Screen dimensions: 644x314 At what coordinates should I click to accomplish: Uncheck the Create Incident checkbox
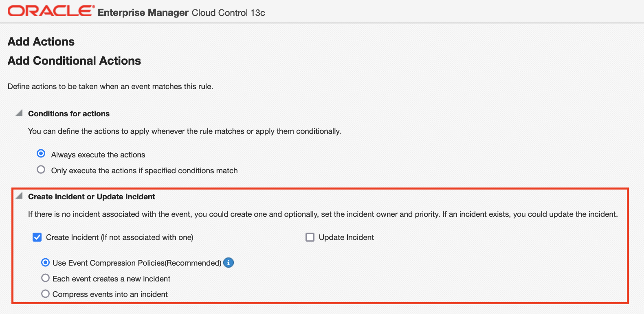coord(37,237)
